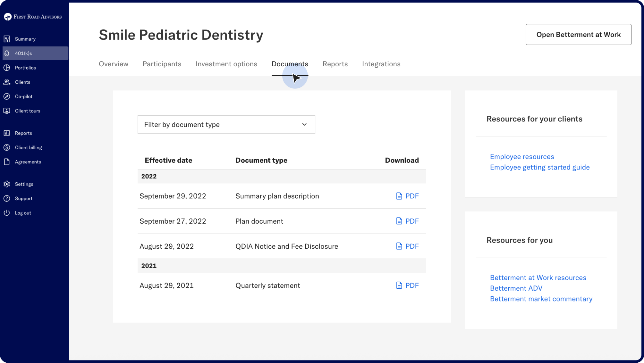This screenshot has width=644, height=363.
Task: Select the Clients people icon
Action: 7,82
